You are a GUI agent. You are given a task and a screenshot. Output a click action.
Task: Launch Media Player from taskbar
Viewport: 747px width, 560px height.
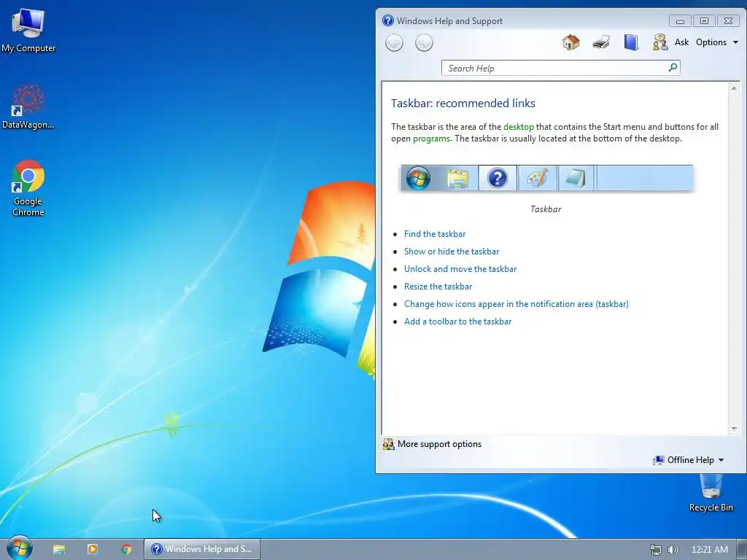[93, 549]
